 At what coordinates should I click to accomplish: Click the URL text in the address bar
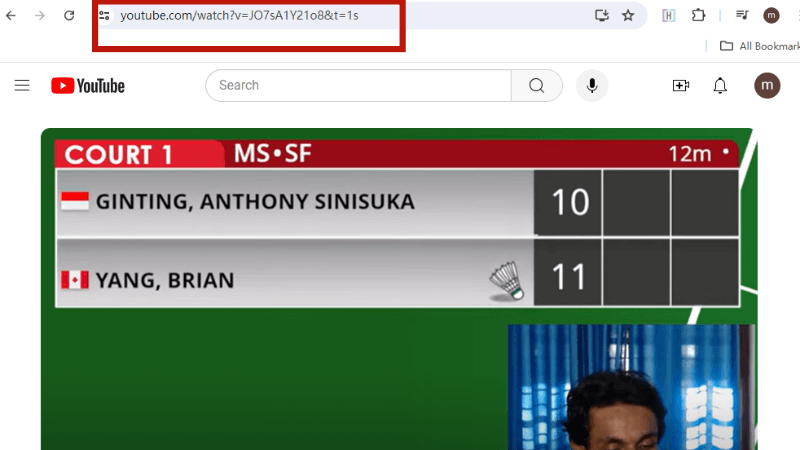(239, 15)
